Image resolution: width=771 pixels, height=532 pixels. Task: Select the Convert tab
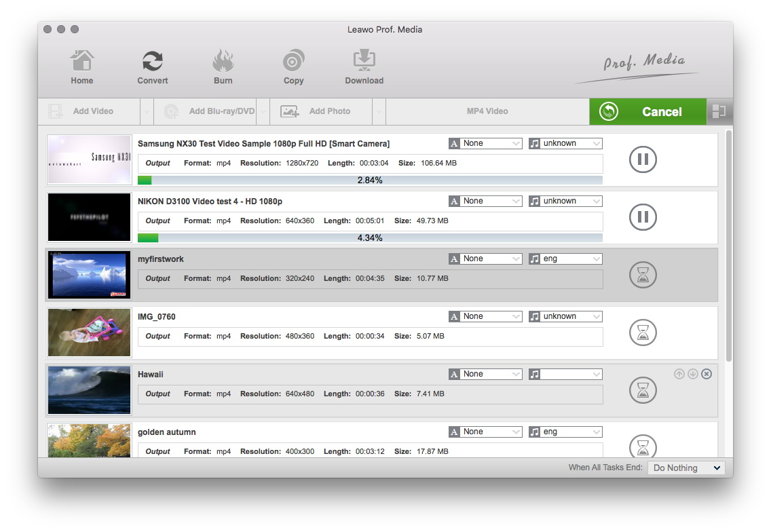pyautogui.click(x=153, y=67)
